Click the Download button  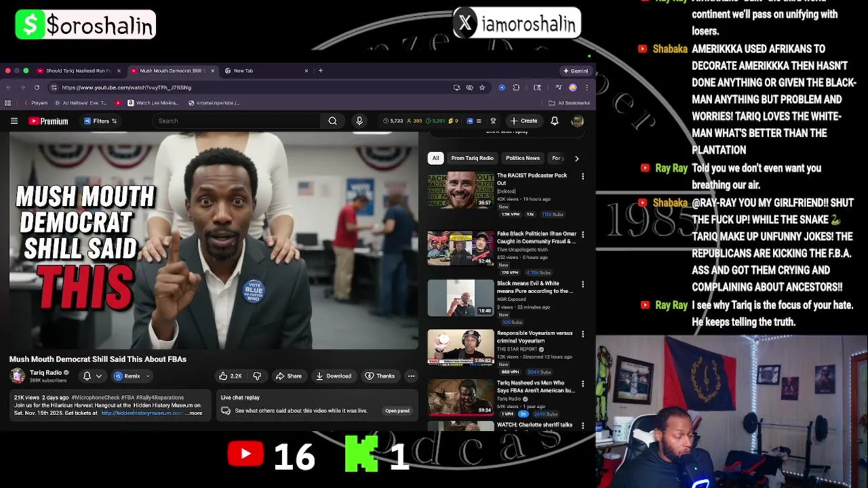click(x=333, y=375)
